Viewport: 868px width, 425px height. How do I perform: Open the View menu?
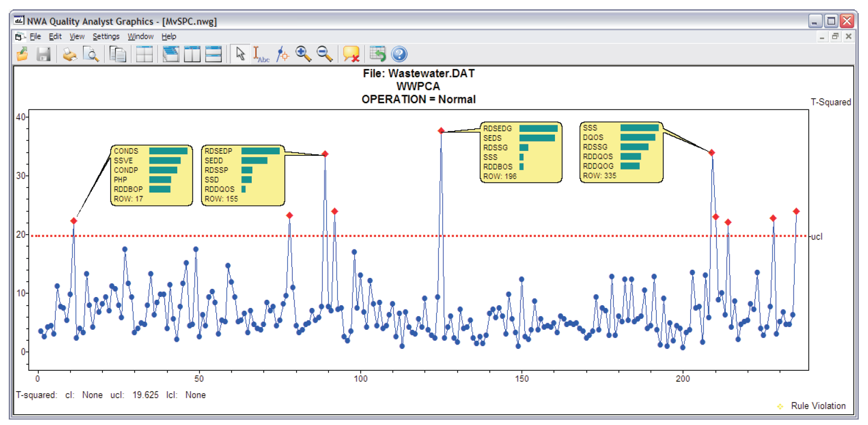tap(77, 37)
